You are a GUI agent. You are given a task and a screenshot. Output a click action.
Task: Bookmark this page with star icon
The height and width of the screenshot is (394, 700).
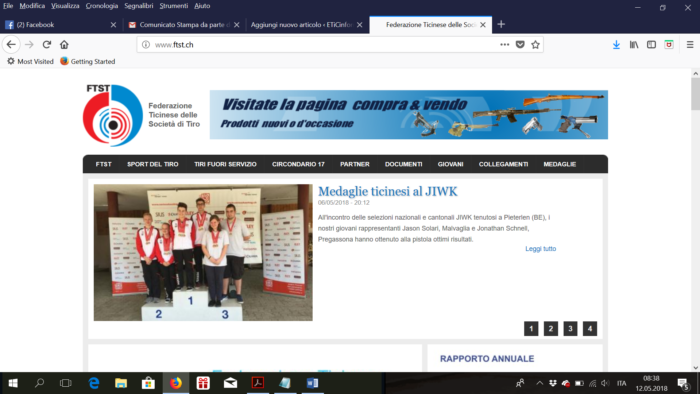click(535, 45)
